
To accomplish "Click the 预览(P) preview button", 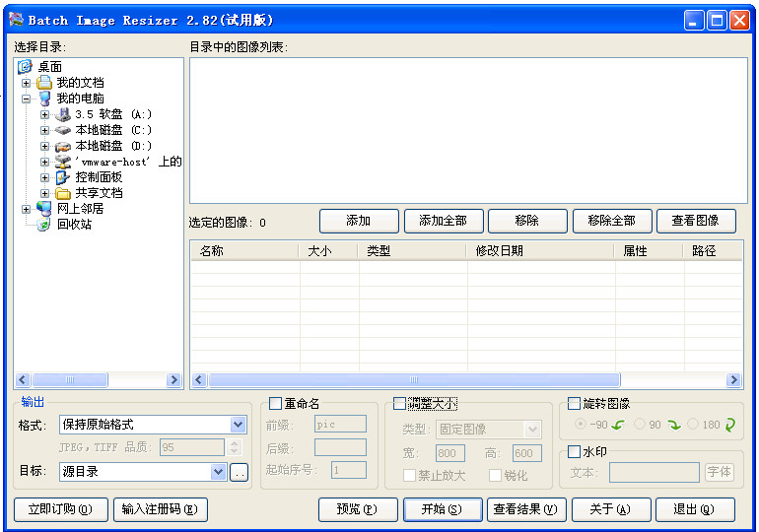I will coord(358,509).
